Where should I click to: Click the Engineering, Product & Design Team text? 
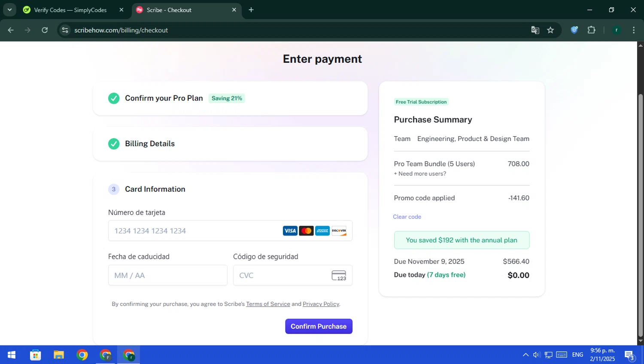tap(473, 139)
